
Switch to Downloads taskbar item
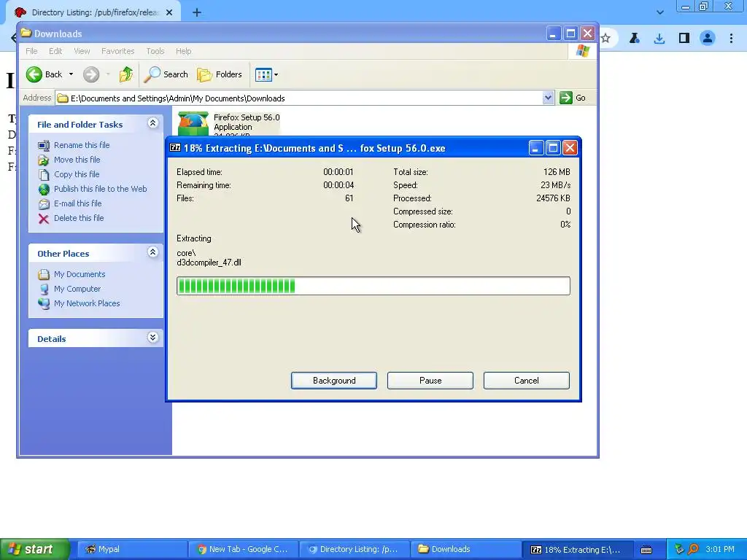point(466,550)
